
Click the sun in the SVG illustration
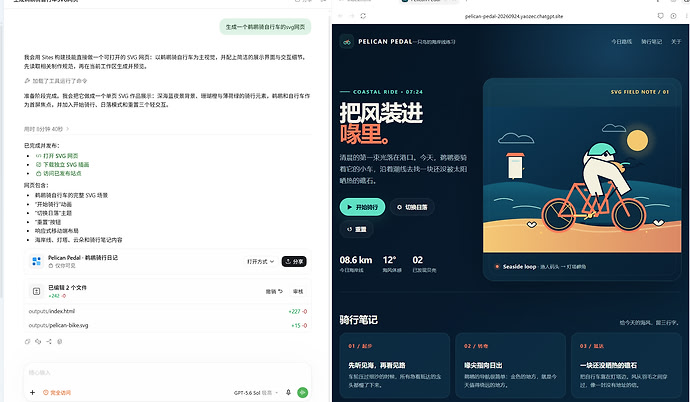click(637, 140)
